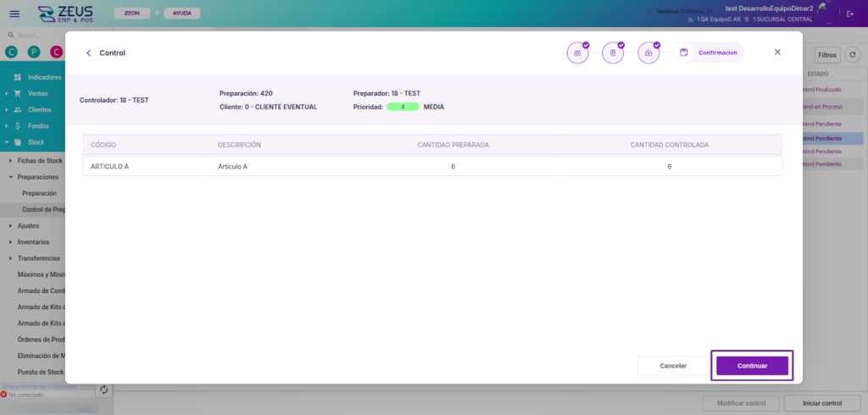The image size is (868, 415).
Task: Click the sync icon near No conectado
Action: click(x=103, y=390)
